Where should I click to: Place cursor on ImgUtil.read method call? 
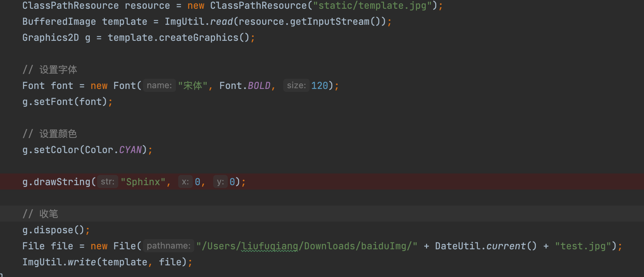199,22
